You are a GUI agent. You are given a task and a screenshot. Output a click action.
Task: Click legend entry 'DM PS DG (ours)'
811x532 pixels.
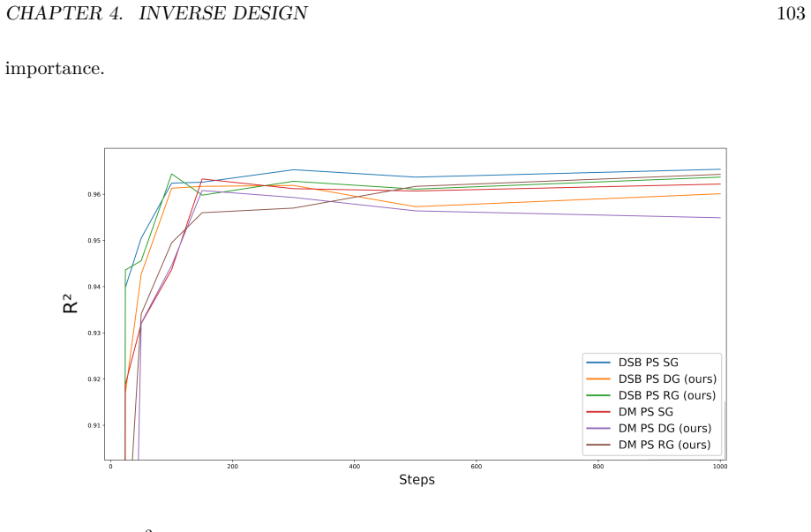tap(665, 429)
